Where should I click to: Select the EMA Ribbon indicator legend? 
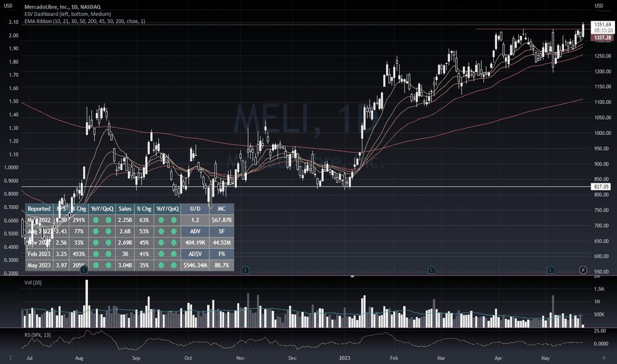(x=85, y=21)
